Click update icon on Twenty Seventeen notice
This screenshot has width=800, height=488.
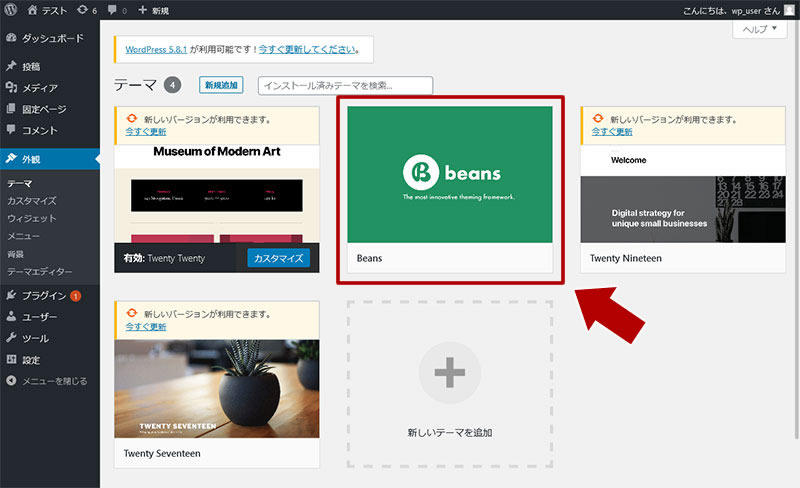pyautogui.click(x=132, y=313)
